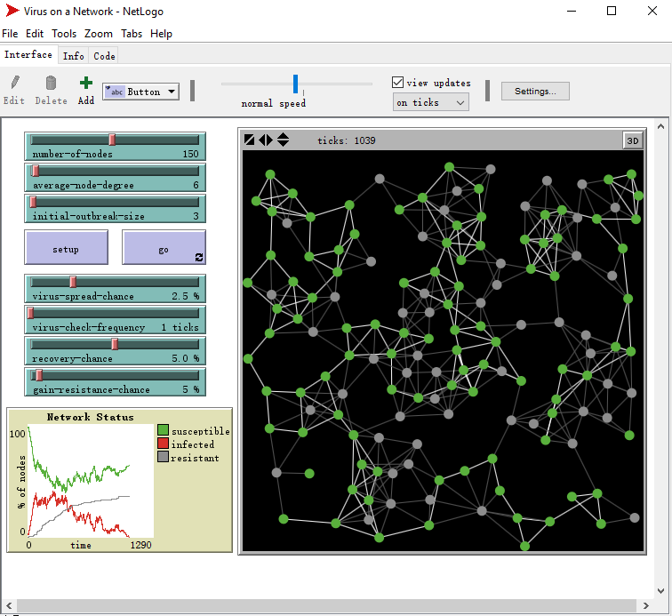Screen dimensions: 672x616
Task: Click the gain-resistance-chance slider
Action: point(116,382)
